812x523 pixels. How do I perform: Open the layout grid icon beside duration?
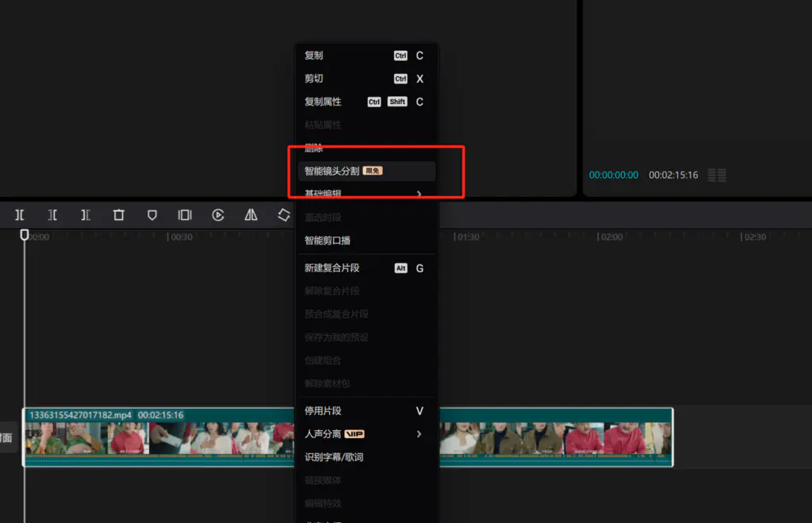pyautogui.click(x=717, y=175)
